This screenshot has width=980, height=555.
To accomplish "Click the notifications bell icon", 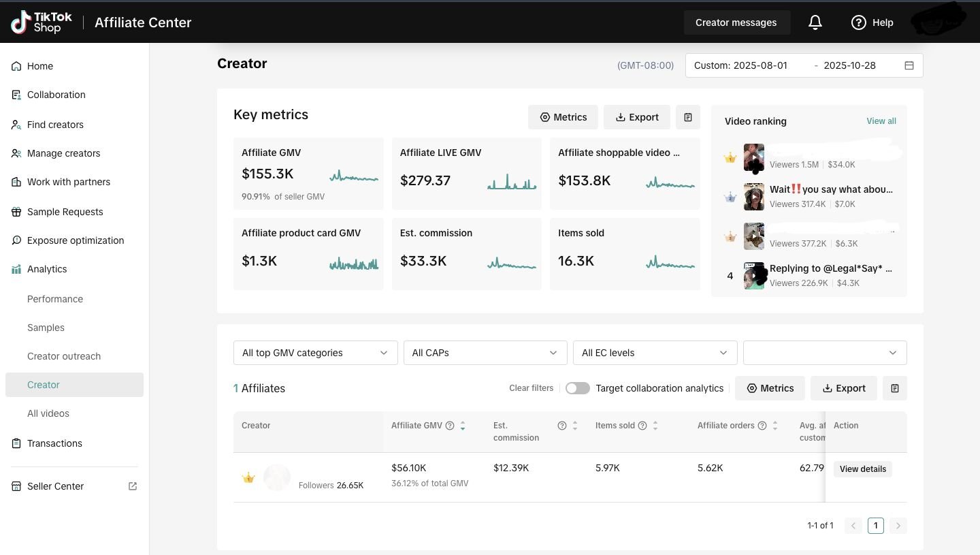I will coord(815,22).
